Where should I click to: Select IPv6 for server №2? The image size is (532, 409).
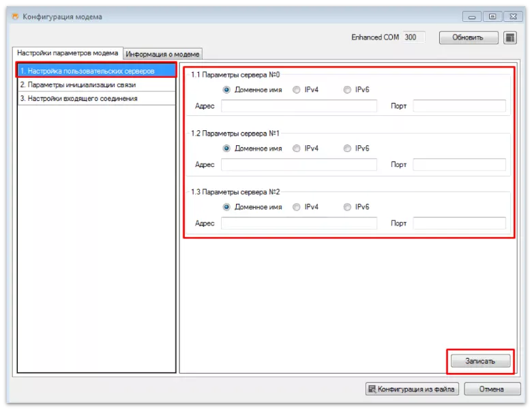348,207
